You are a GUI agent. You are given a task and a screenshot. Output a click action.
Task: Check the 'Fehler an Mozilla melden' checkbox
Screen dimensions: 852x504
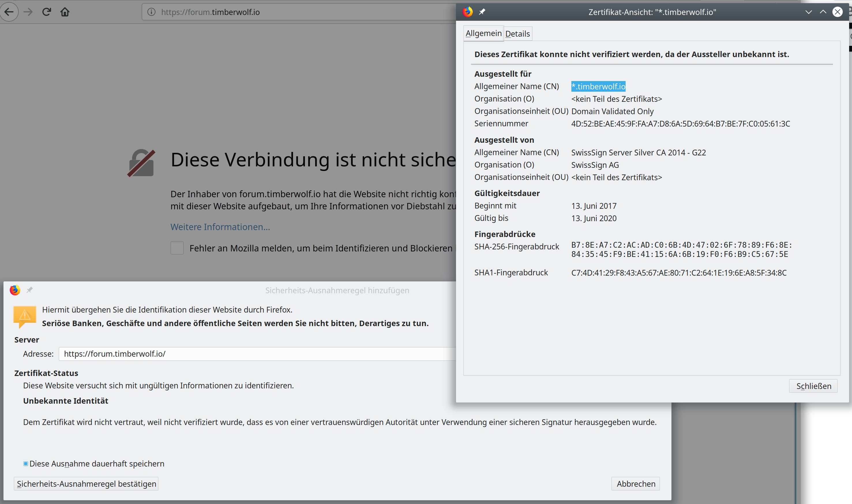[177, 248]
